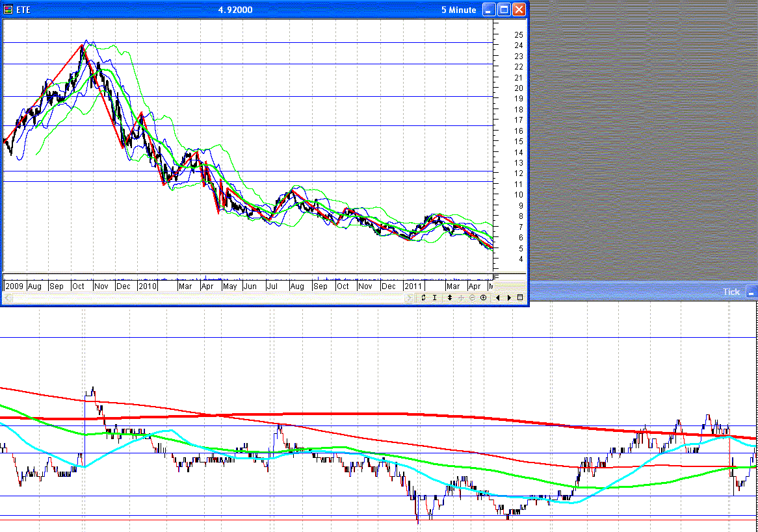Advance chart with right triangle icon
The image size is (758, 532).
[x=509, y=298]
